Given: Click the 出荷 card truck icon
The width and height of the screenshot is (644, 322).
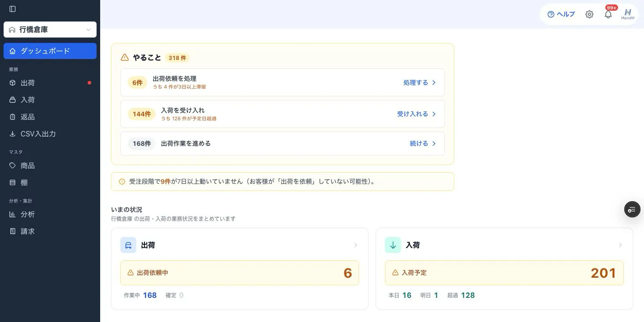Looking at the screenshot, I should (128, 245).
